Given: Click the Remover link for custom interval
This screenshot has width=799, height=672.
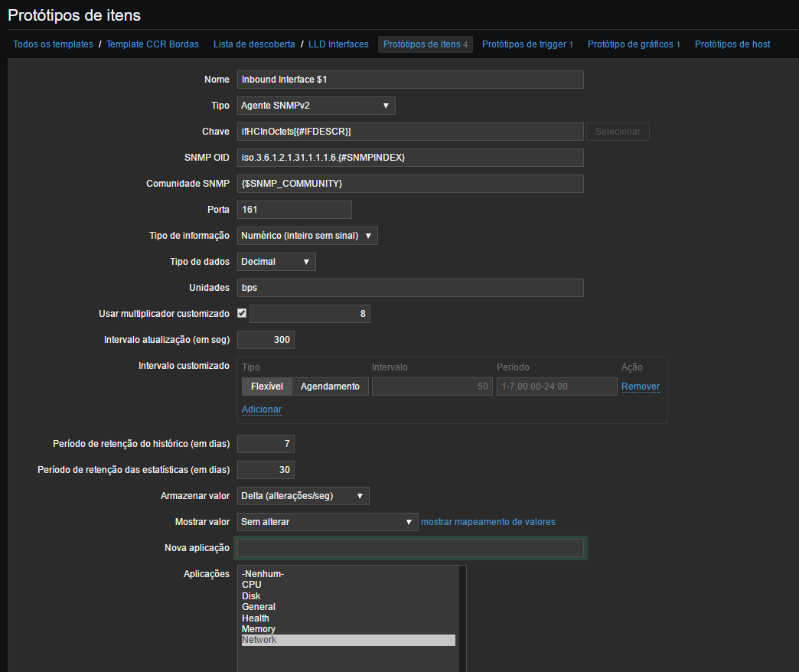Looking at the screenshot, I should (640, 387).
